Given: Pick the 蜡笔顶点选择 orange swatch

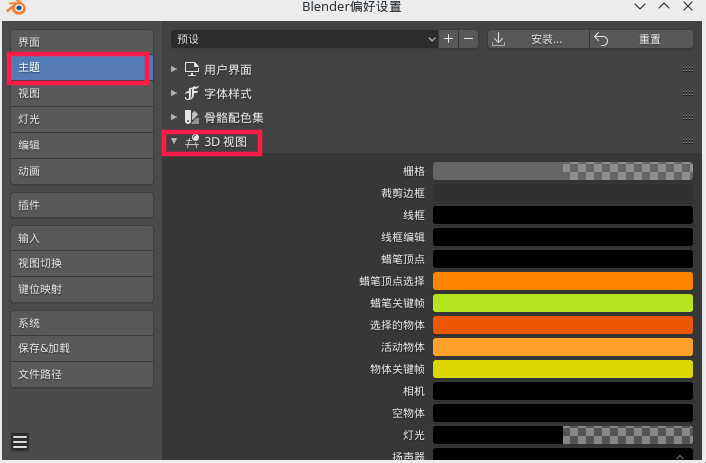Looking at the screenshot, I should pos(563,281).
